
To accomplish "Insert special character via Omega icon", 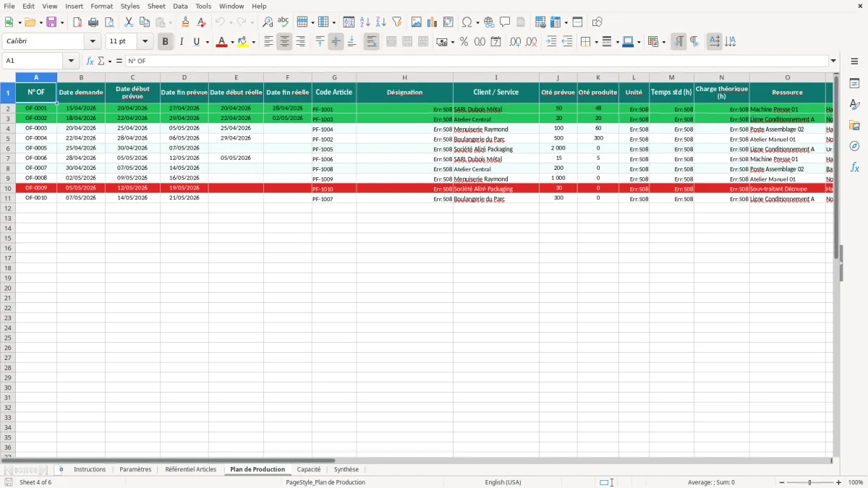I will coord(467,22).
